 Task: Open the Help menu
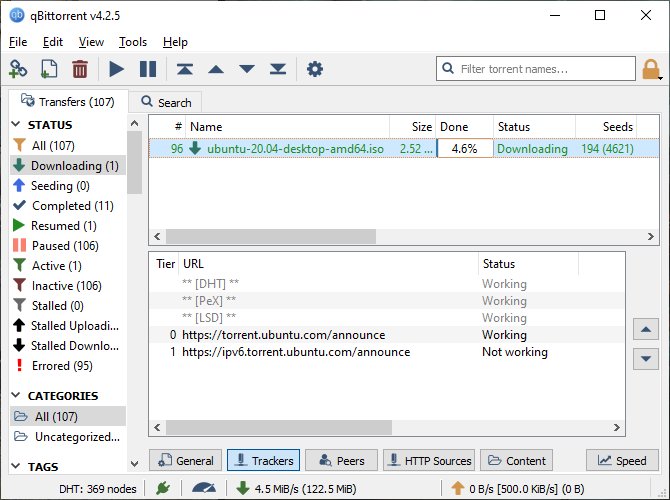[x=175, y=42]
